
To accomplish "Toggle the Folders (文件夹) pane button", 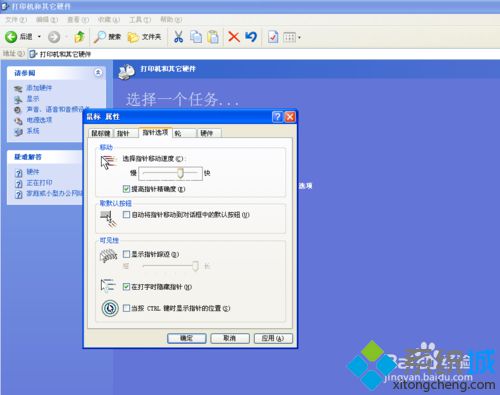I will click(x=144, y=37).
